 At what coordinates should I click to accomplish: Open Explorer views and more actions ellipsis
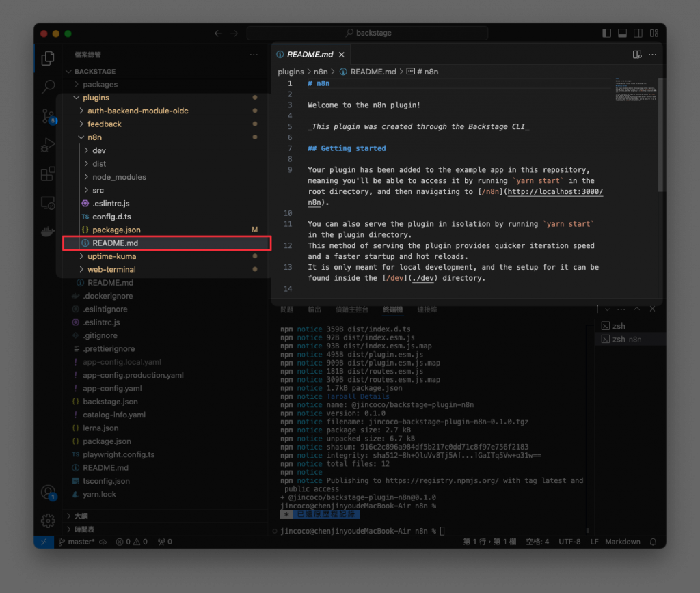coord(254,55)
